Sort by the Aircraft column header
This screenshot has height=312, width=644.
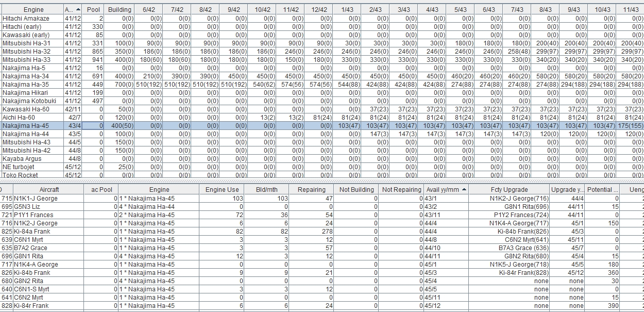pos(49,190)
